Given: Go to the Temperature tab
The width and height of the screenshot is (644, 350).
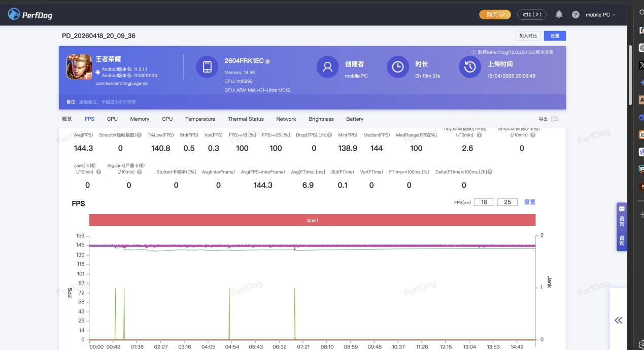Looking at the screenshot, I should tap(200, 119).
